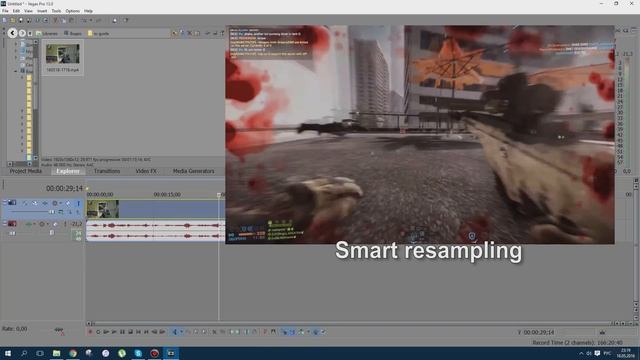Screen dimensions: 640x360
Task: Open Task View on the taskbar
Action: 40,353
